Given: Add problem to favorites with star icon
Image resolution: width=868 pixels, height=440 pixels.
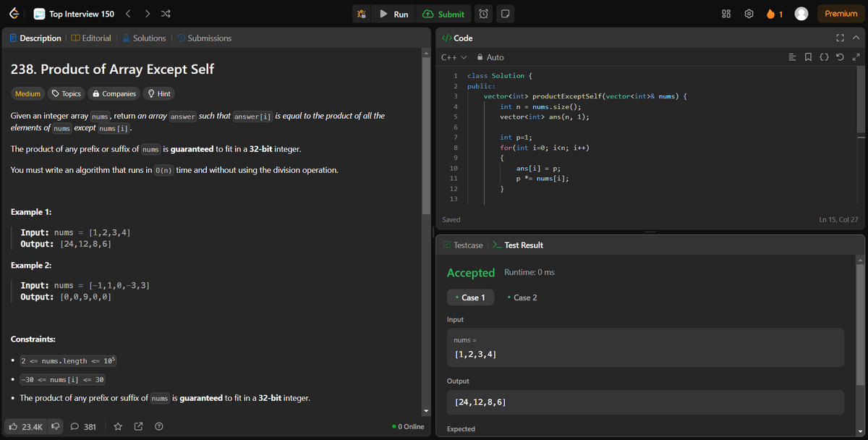Looking at the screenshot, I should coord(118,427).
